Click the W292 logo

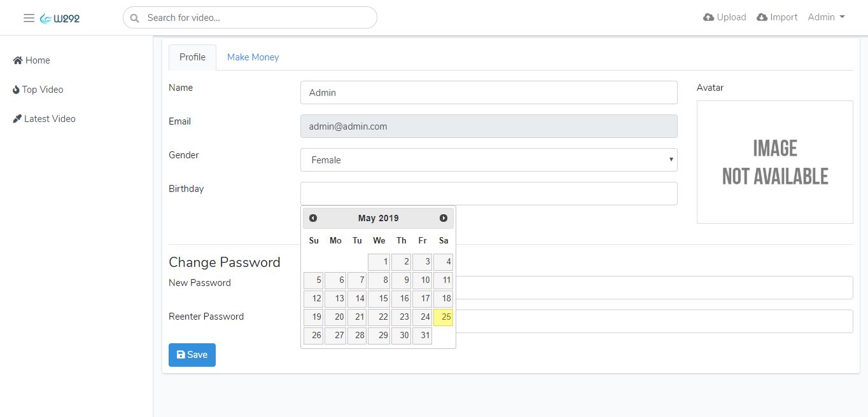pos(60,18)
